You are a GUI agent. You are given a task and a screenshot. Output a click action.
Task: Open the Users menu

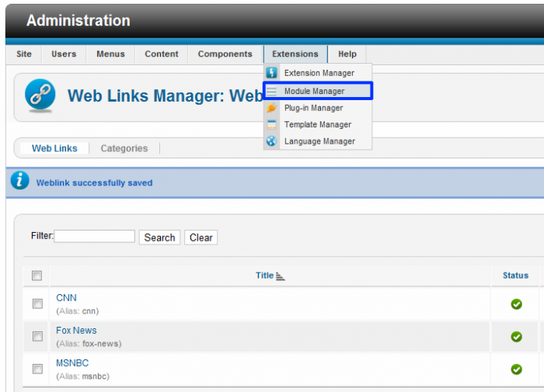coord(64,54)
